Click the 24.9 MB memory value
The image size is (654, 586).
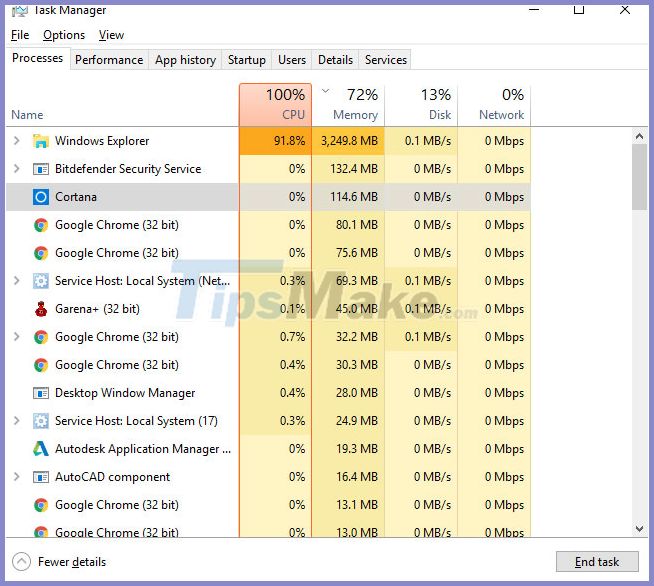point(357,421)
